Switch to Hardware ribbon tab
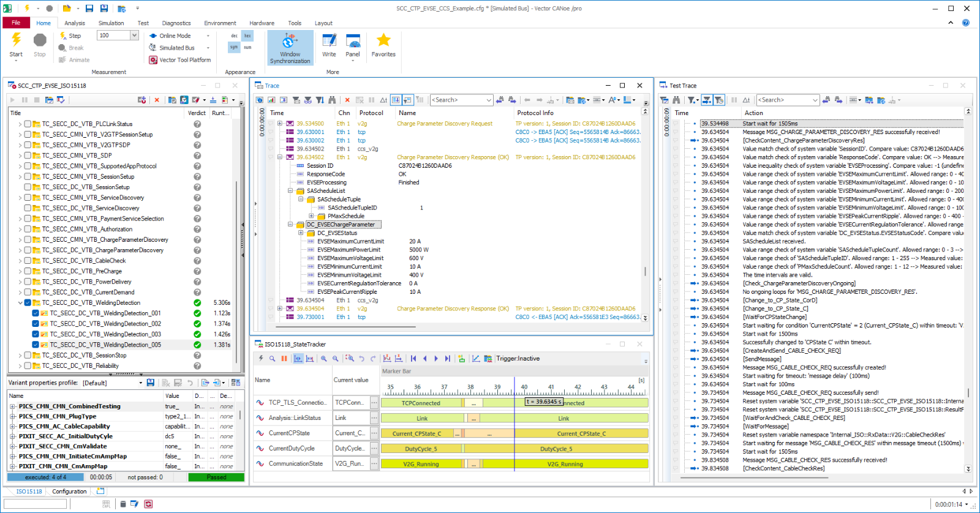The image size is (980, 513). pyautogui.click(x=262, y=23)
